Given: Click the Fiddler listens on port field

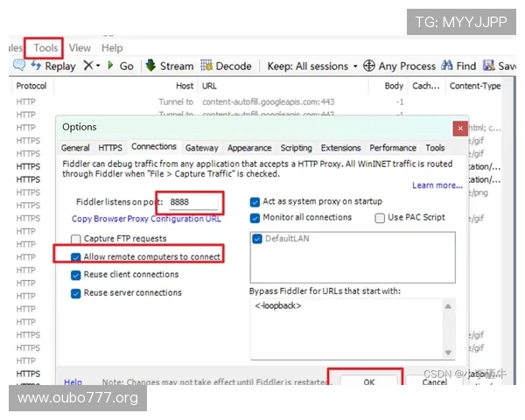Looking at the screenshot, I should (x=193, y=202).
